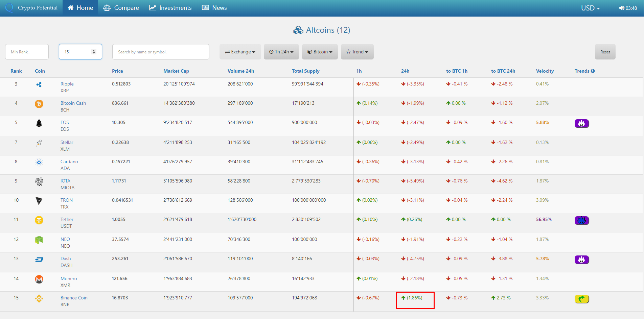
Task: Open the 1h 24h timeframe dropdown
Action: [281, 52]
